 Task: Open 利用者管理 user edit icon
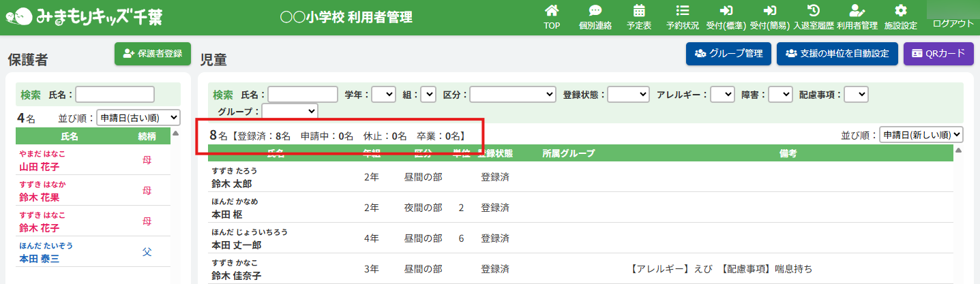857,11
